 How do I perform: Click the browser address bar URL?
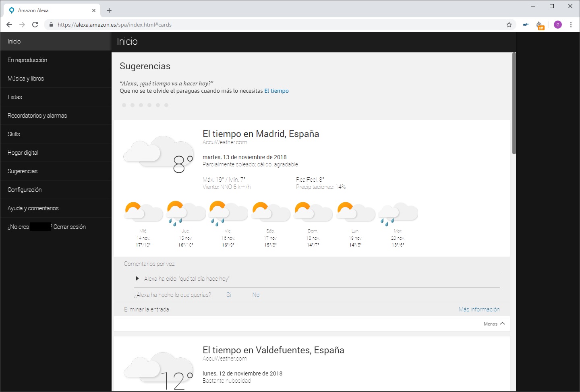click(114, 25)
